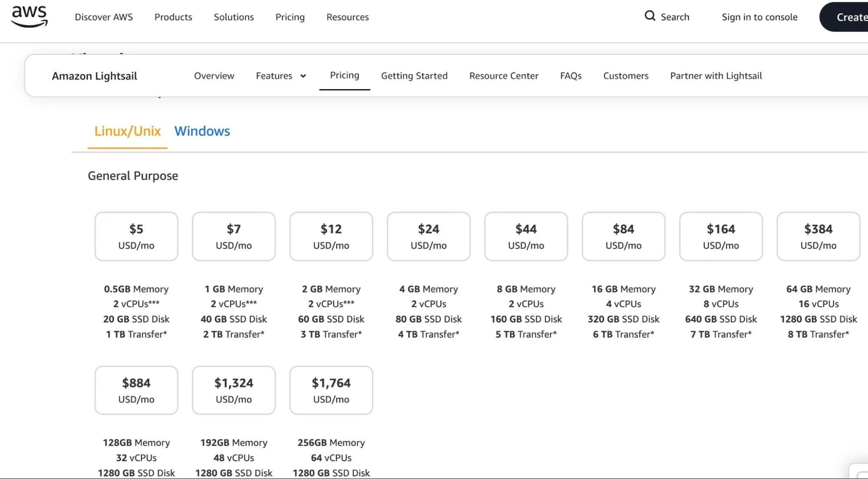The height and width of the screenshot is (479, 868).
Task: Click Sign in to console link
Action: pos(759,17)
